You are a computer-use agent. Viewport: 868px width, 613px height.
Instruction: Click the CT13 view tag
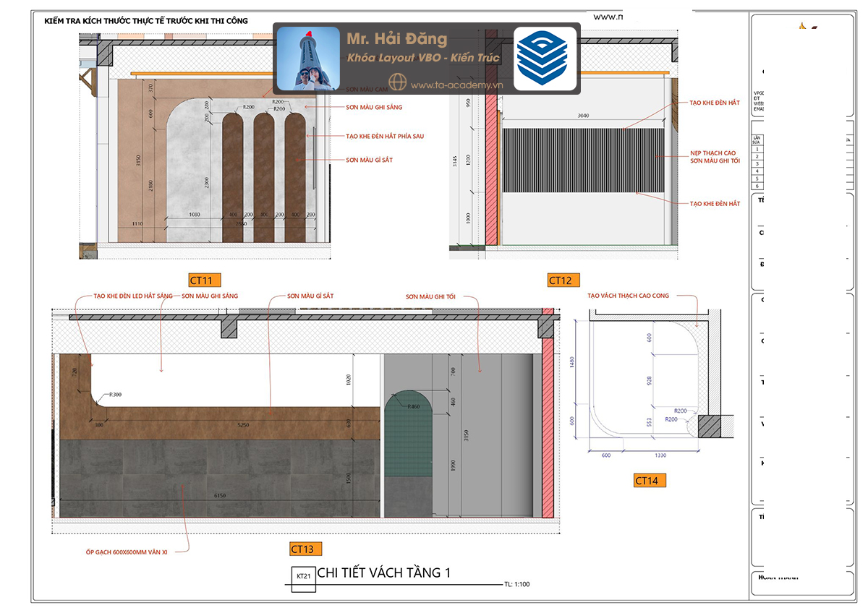pos(306,549)
